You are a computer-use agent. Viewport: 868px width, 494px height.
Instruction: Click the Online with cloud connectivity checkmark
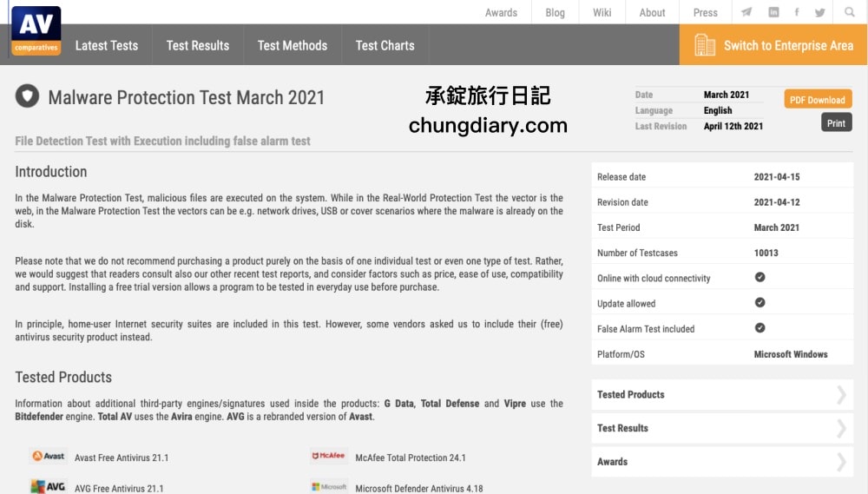click(x=760, y=277)
